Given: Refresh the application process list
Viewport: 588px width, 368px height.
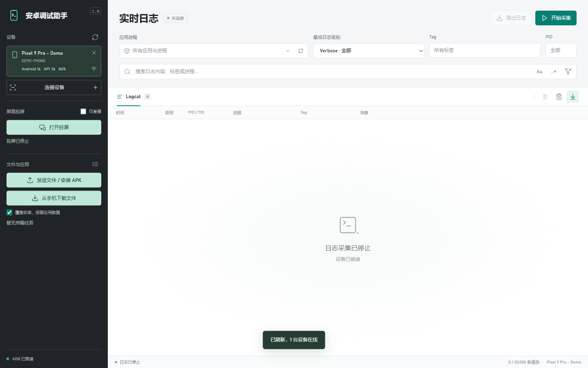Looking at the screenshot, I should [x=301, y=51].
